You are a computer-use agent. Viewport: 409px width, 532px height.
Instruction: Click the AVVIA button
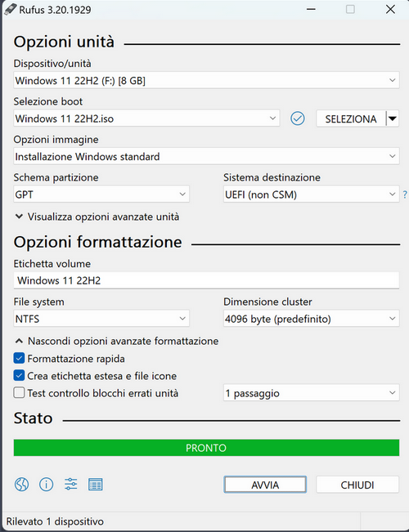[x=265, y=485]
